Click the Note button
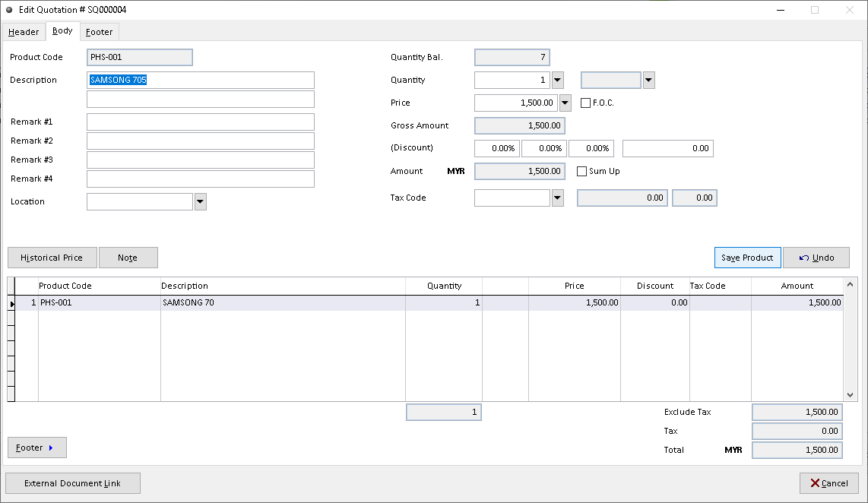The width and height of the screenshot is (868, 503). pos(128,258)
